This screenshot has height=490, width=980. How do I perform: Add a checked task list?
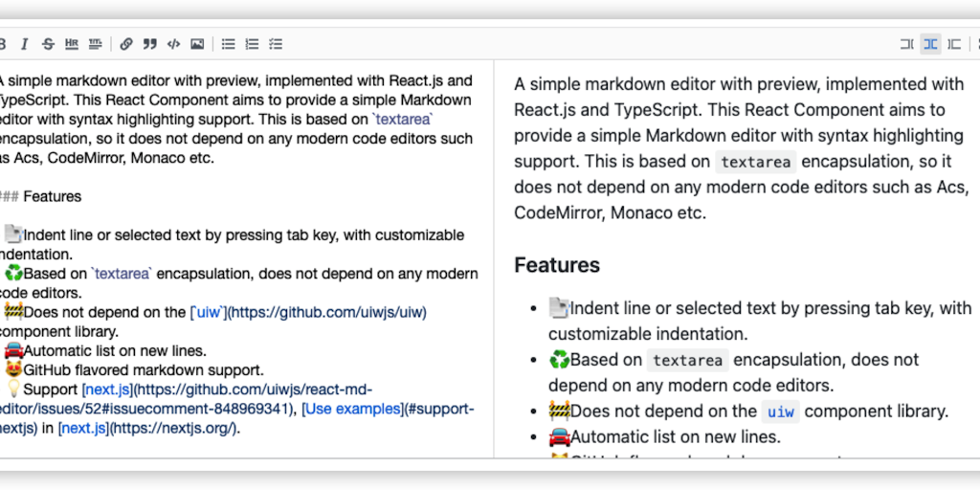coord(276,44)
